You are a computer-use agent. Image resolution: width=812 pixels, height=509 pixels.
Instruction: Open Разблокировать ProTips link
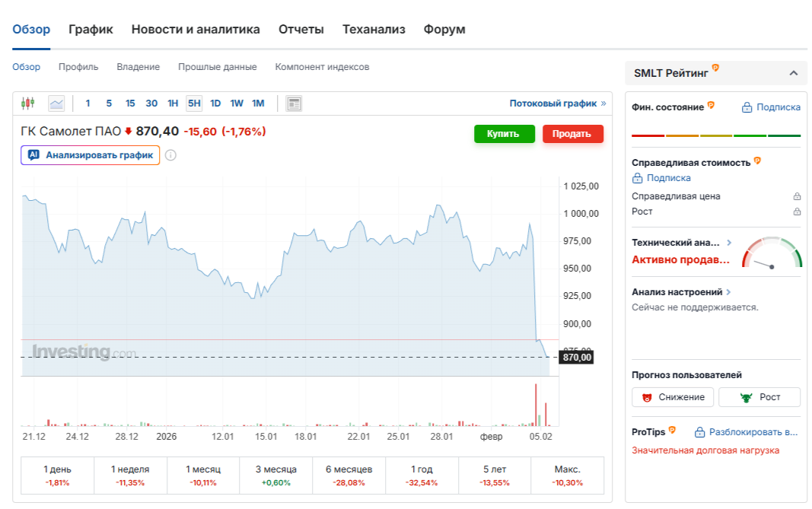[747, 432]
